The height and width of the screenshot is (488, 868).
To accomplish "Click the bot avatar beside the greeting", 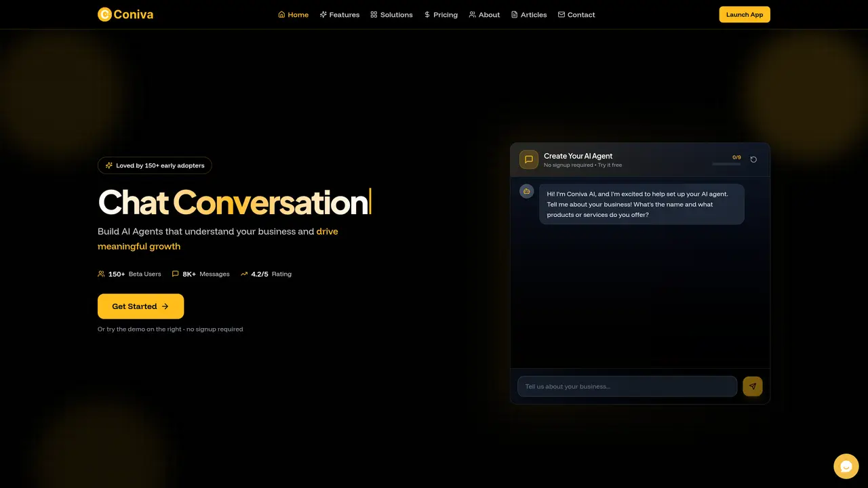I will (527, 191).
